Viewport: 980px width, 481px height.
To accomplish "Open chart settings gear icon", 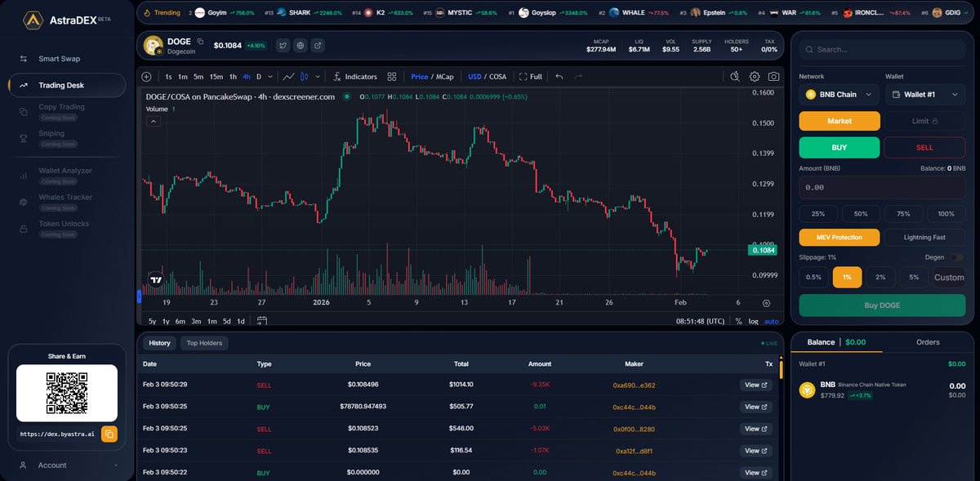I will (x=755, y=77).
